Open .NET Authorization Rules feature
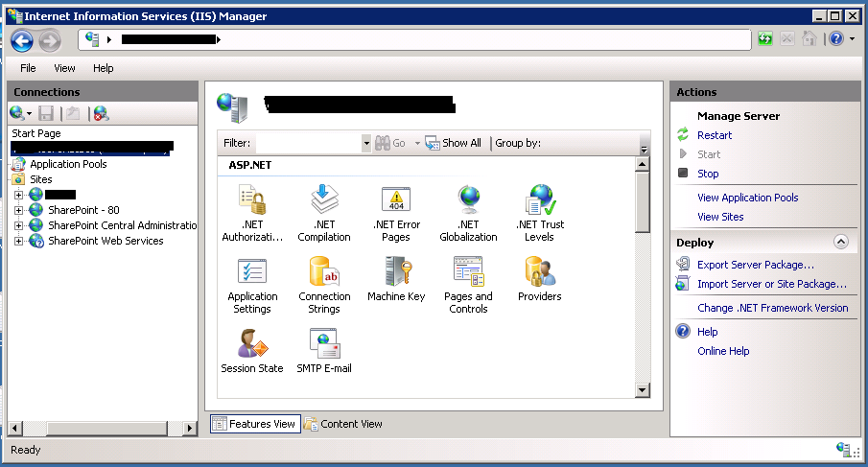The height and width of the screenshot is (467, 868). [x=252, y=214]
